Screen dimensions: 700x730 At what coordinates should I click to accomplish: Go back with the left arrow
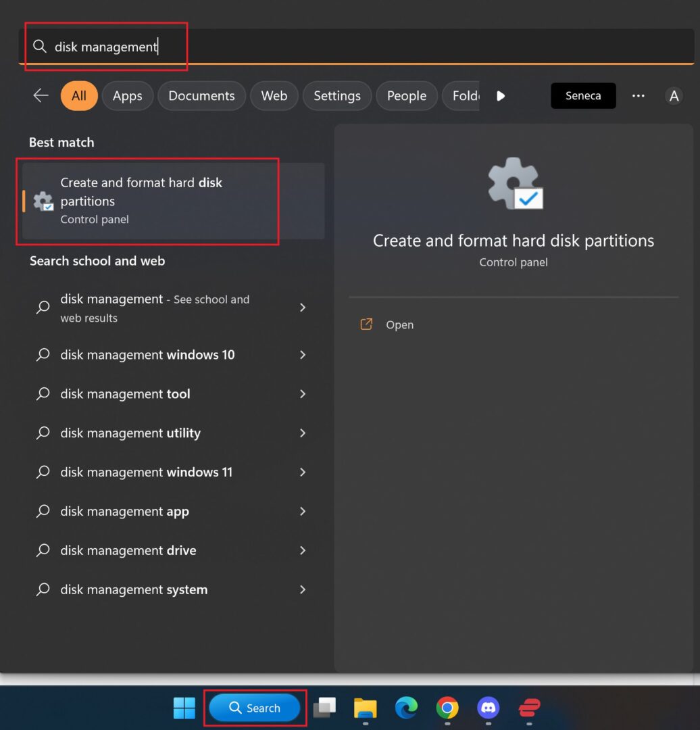coord(41,95)
